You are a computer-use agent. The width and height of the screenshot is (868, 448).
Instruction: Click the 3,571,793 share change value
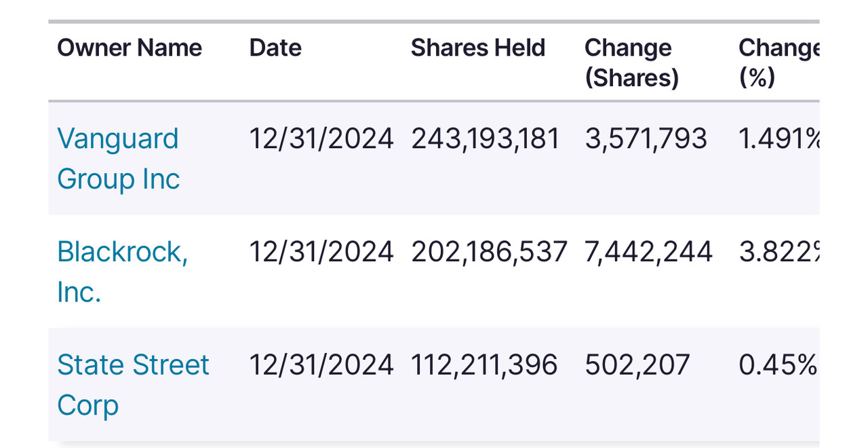click(646, 138)
